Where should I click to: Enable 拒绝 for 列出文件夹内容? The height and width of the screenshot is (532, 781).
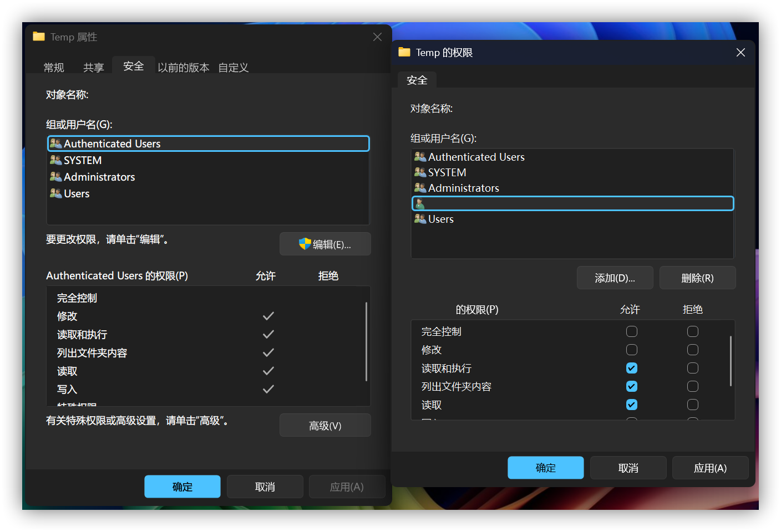point(693,386)
